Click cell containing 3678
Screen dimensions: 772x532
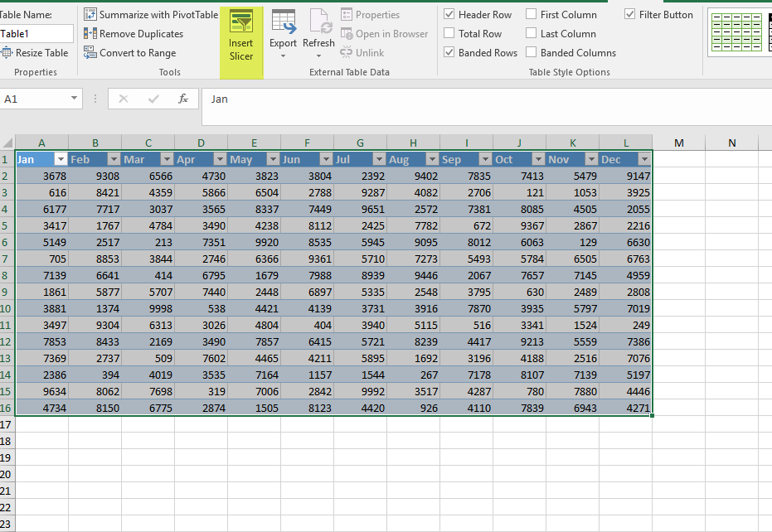pos(41,177)
